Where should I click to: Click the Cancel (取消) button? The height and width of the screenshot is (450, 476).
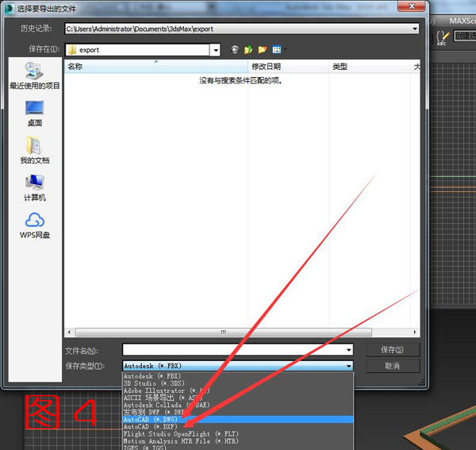[x=393, y=366]
